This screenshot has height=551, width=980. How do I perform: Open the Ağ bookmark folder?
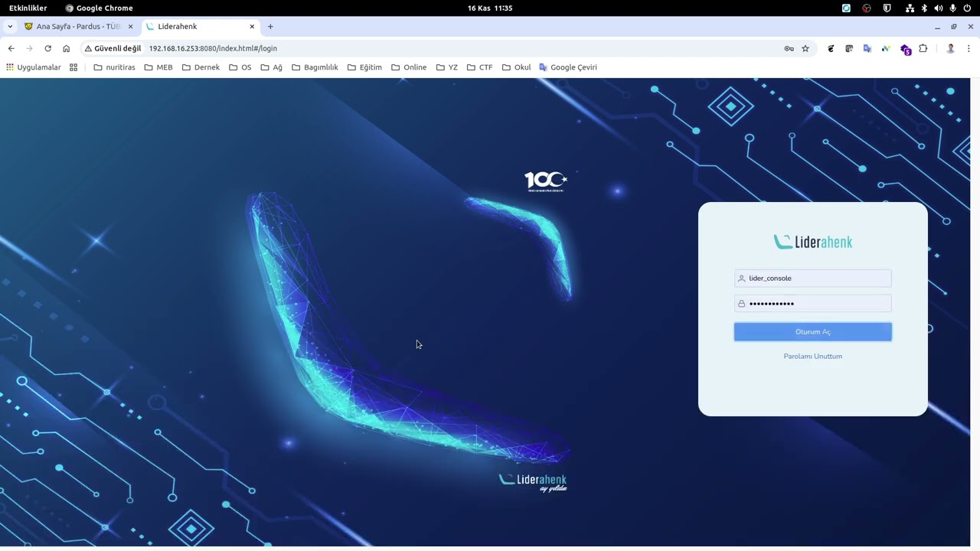coord(271,67)
